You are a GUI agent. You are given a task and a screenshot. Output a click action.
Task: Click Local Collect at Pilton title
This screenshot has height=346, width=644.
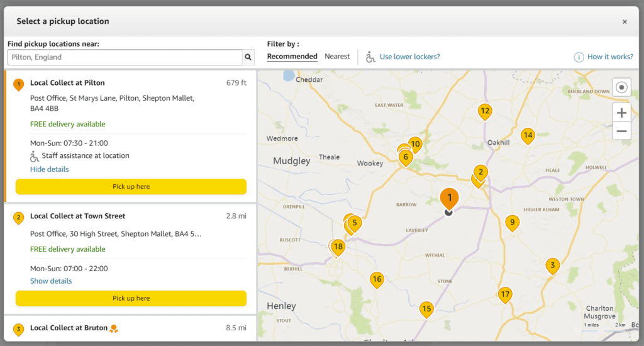point(67,82)
